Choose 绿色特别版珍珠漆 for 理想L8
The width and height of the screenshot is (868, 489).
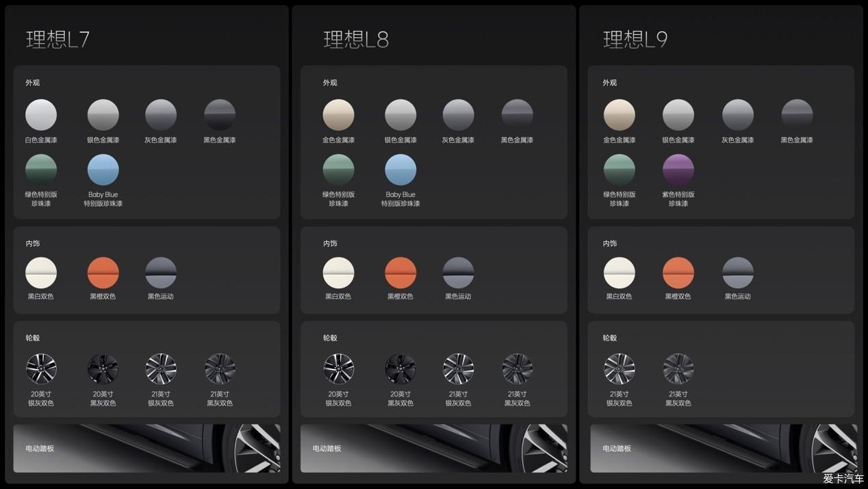pos(338,169)
